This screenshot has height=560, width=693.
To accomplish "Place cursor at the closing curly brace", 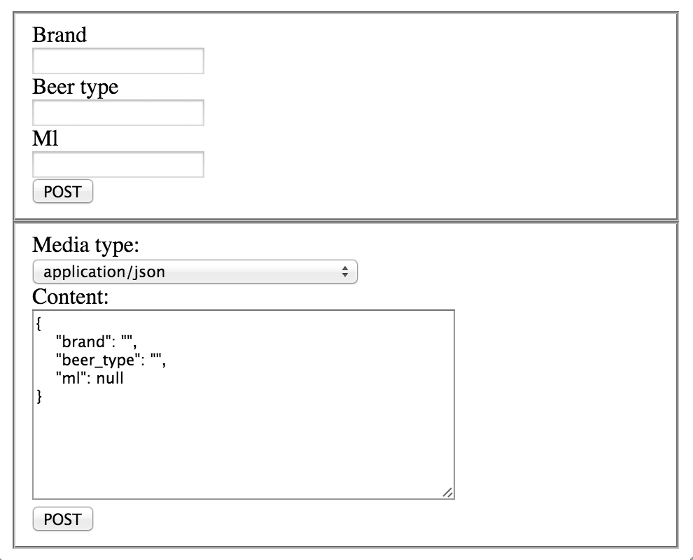I will [x=39, y=396].
